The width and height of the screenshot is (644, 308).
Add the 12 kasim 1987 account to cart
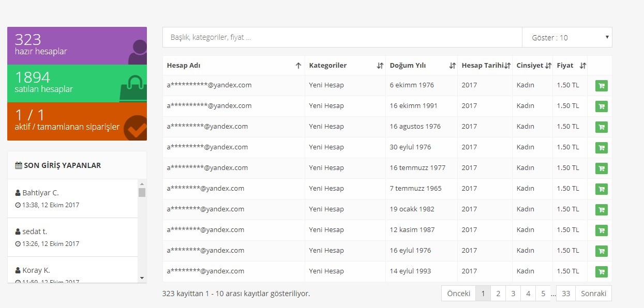(x=602, y=230)
